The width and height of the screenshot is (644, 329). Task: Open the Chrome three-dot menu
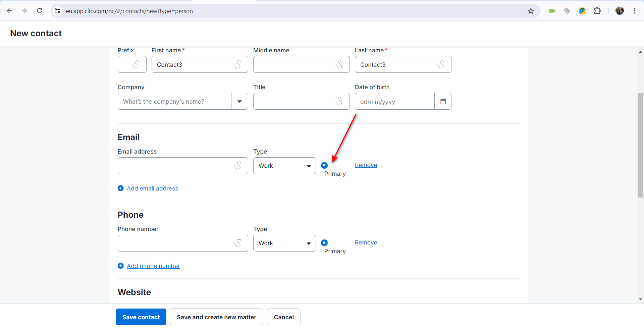(x=635, y=11)
